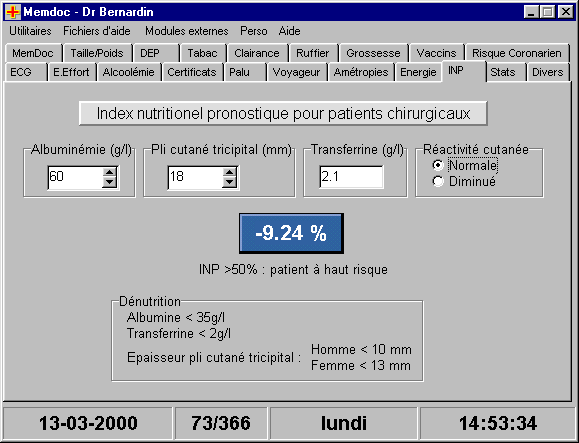This screenshot has height=443, width=579.
Task: Switch to the Risque Coronarien tab
Action: (517, 53)
